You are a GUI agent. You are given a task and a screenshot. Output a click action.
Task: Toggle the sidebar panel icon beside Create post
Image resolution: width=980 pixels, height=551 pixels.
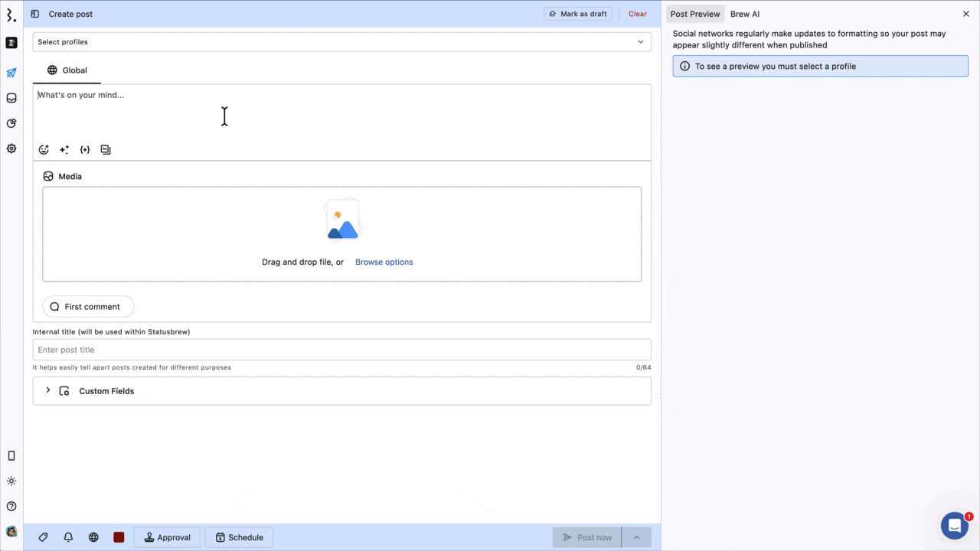click(35, 14)
